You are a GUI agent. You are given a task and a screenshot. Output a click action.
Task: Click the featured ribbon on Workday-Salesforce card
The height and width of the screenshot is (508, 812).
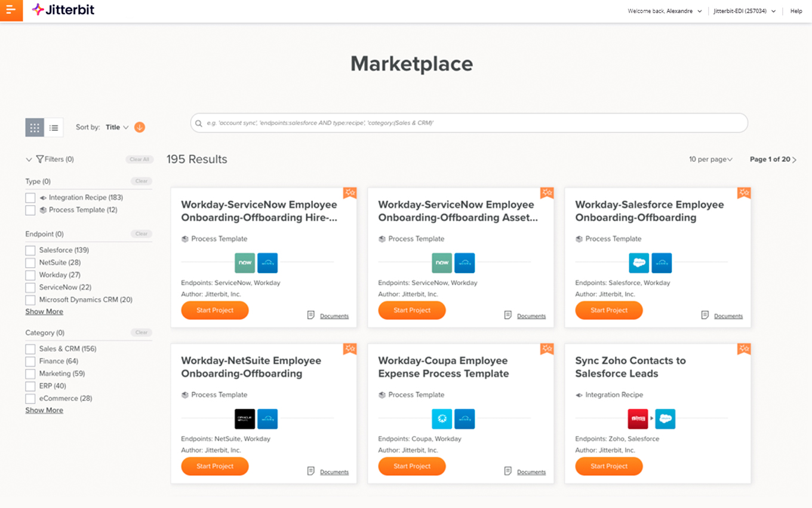(x=744, y=193)
